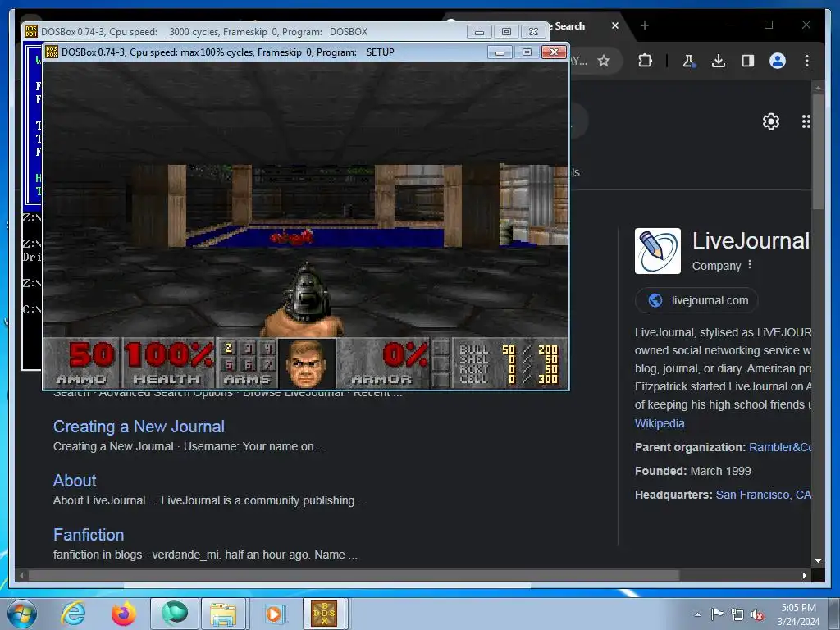The height and width of the screenshot is (630, 840).
Task: Click the scroll-right arrow at page bottom
Action: 804,575
